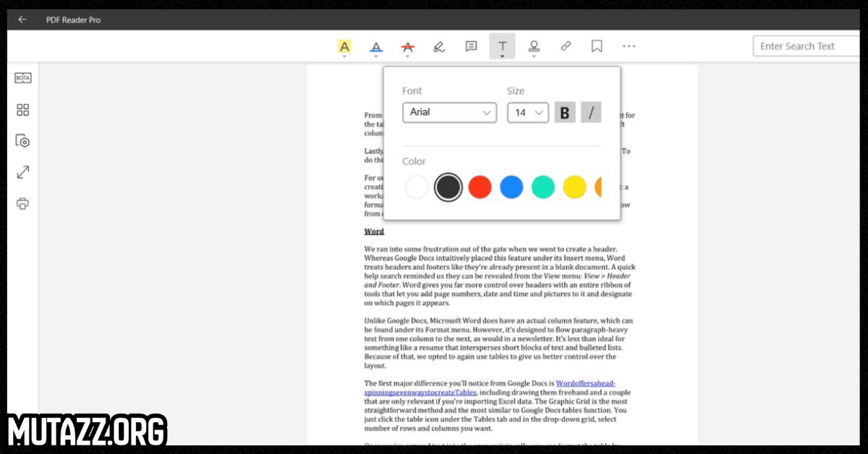Image resolution: width=868 pixels, height=454 pixels.
Task: Open the stamp tool
Action: pyautogui.click(x=534, y=47)
